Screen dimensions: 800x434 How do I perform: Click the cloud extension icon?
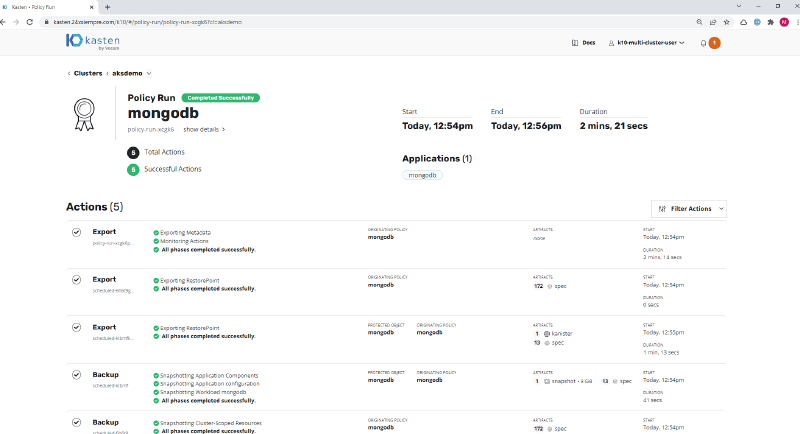pyautogui.click(x=743, y=22)
